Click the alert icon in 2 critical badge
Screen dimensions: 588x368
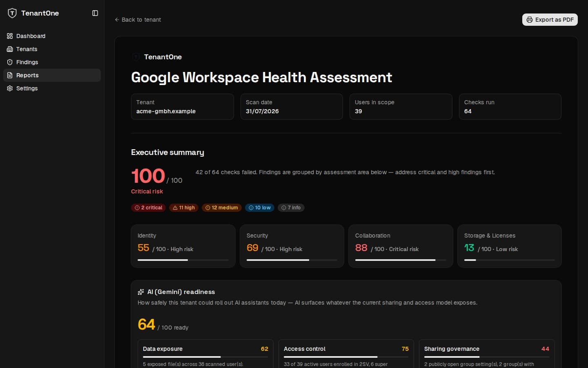click(x=137, y=208)
